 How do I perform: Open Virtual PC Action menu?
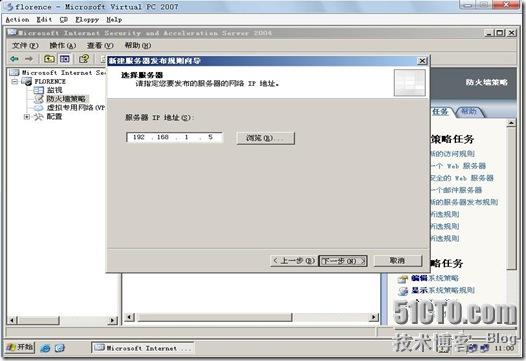coord(17,20)
